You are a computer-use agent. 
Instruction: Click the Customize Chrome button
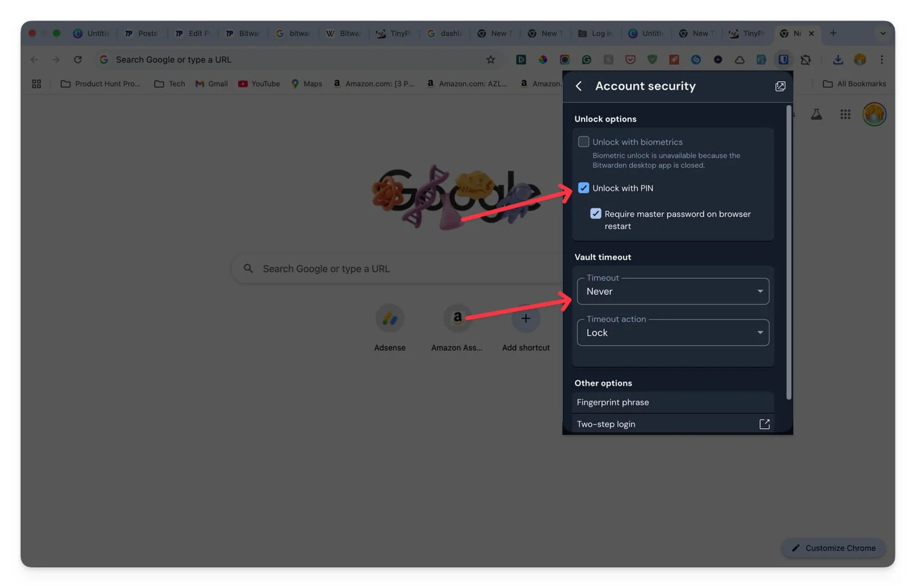click(834, 548)
